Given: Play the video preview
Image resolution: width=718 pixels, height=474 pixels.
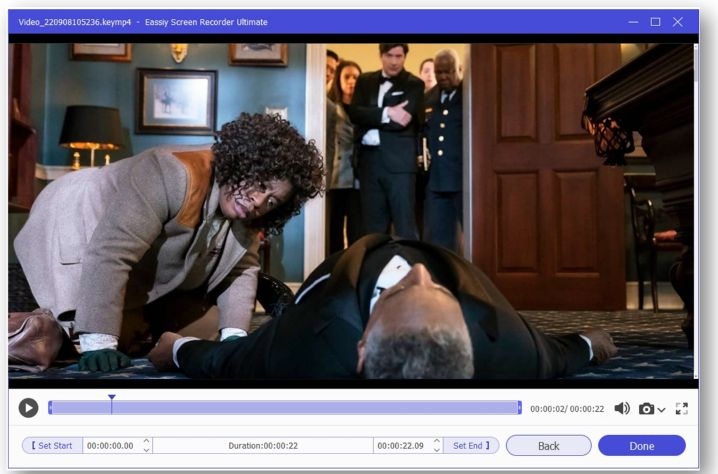Looking at the screenshot, I should (28, 408).
